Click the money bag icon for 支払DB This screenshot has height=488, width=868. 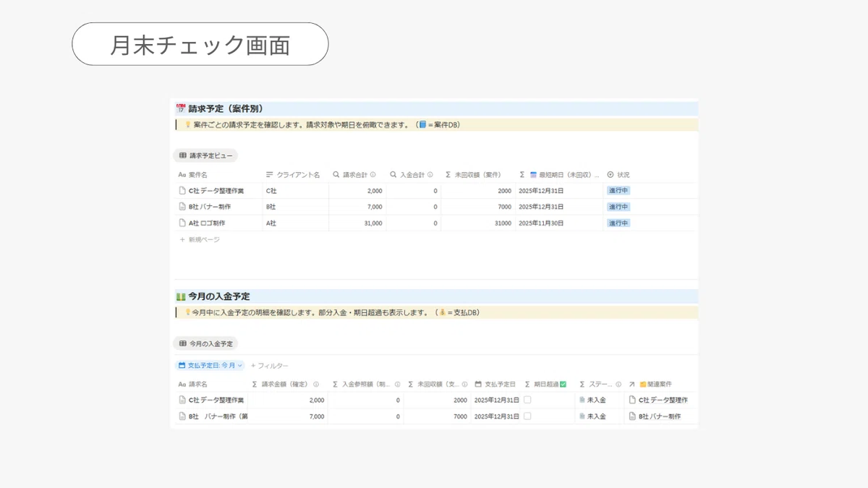[443, 313]
